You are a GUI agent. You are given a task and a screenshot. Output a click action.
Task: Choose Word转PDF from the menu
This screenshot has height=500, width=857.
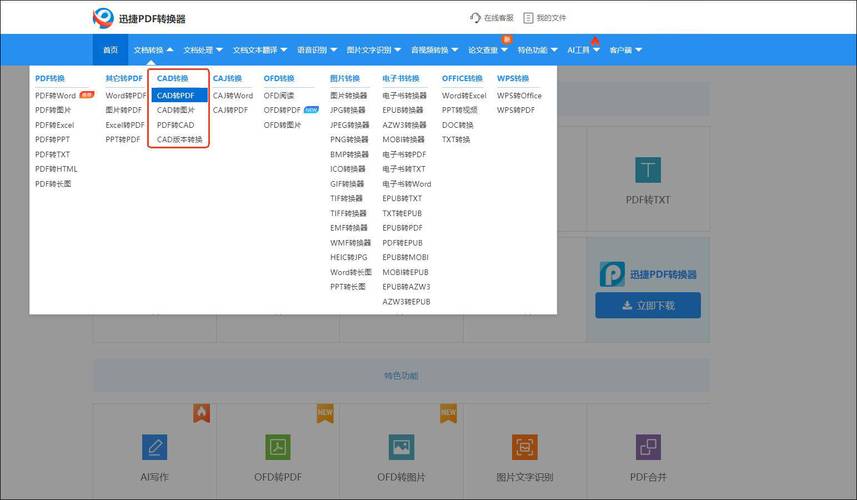pyautogui.click(x=126, y=95)
